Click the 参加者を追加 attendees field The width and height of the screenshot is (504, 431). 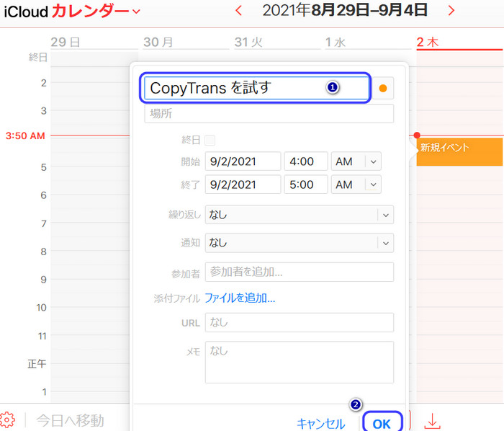point(300,272)
